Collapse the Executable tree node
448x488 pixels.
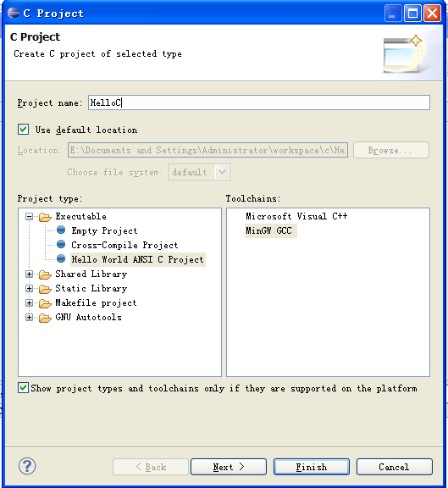coord(30,216)
